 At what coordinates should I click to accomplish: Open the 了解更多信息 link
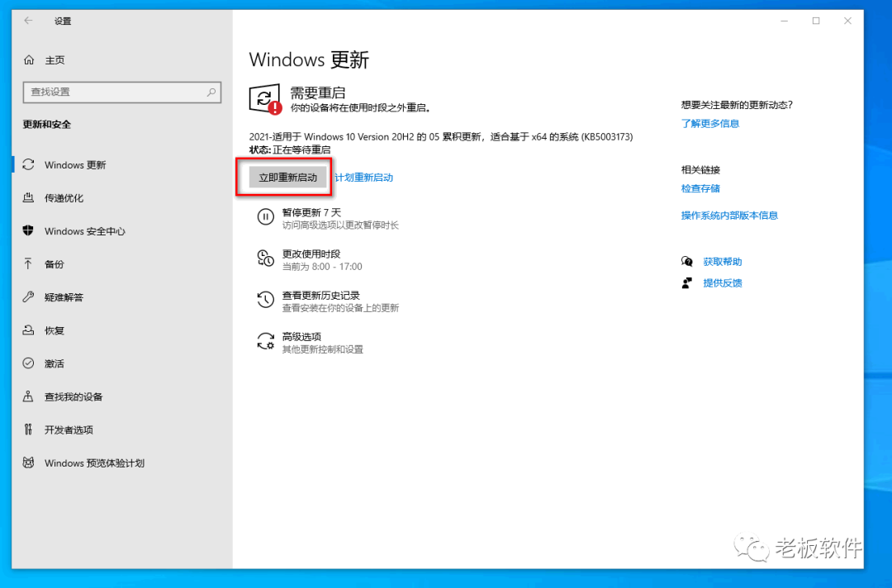click(710, 123)
